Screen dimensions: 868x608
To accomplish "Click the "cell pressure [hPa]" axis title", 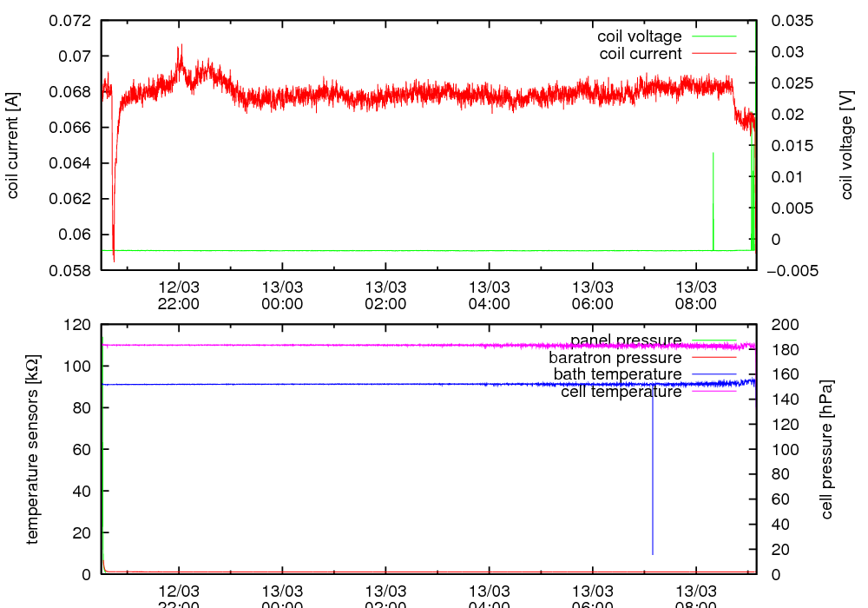I will [x=826, y=449].
